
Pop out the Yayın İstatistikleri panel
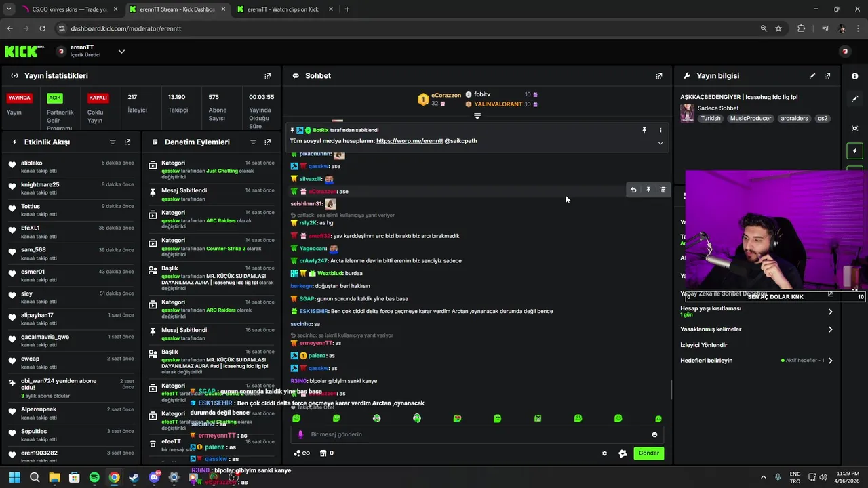point(267,76)
